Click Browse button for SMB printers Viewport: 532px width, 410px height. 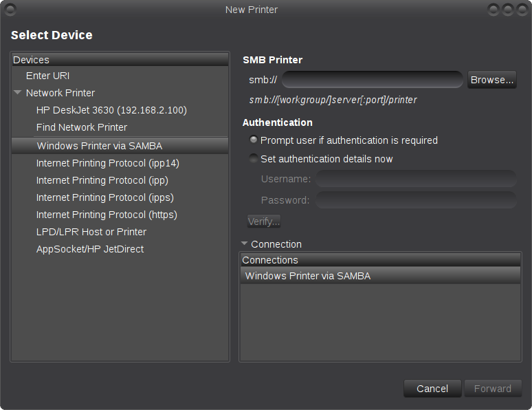coord(491,80)
